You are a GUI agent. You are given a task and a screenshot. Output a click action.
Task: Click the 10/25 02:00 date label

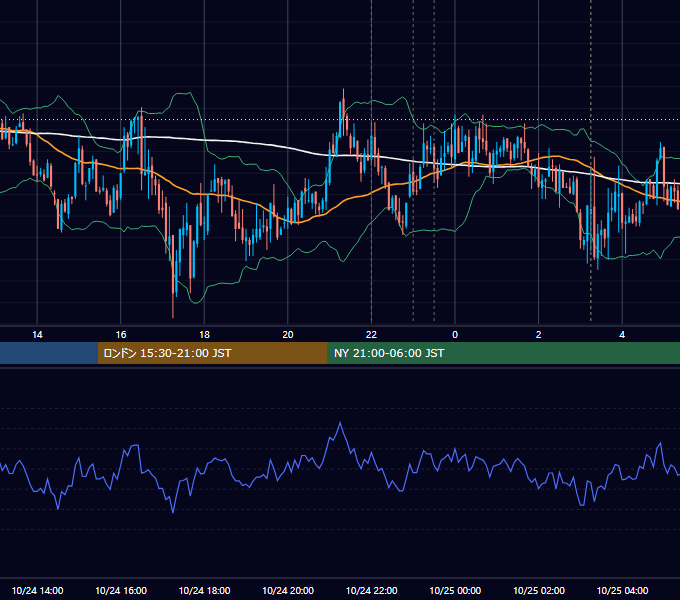click(539, 590)
